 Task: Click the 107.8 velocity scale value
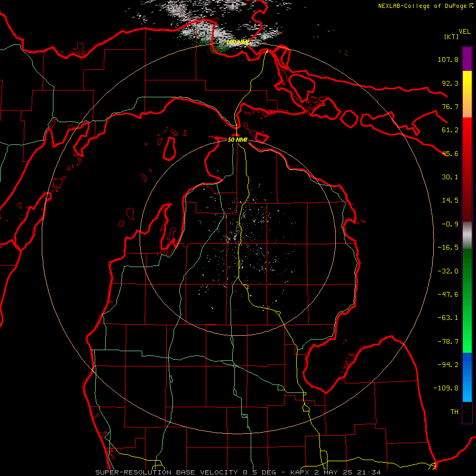pyautogui.click(x=448, y=59)
